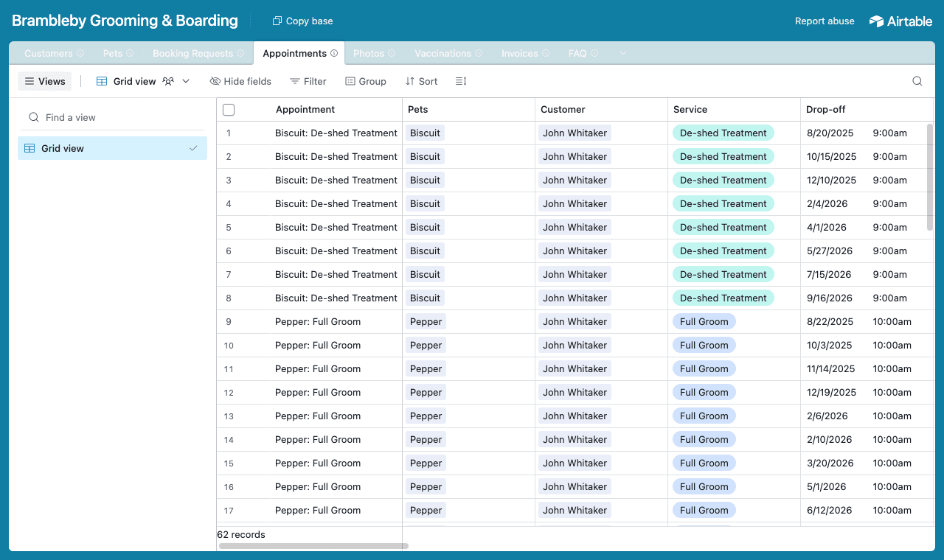Click Full Groom tag in row 12

click(704, 393)
